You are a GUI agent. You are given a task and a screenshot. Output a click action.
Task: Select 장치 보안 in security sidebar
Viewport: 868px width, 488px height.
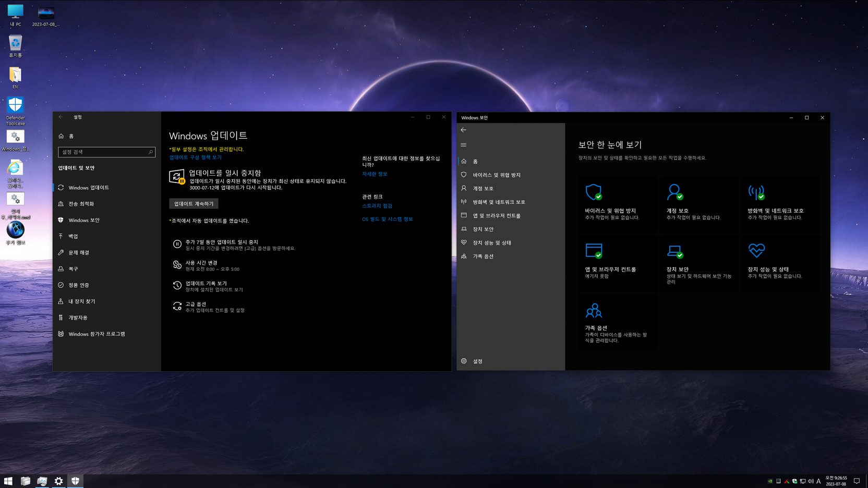click(x=511, y=229)
